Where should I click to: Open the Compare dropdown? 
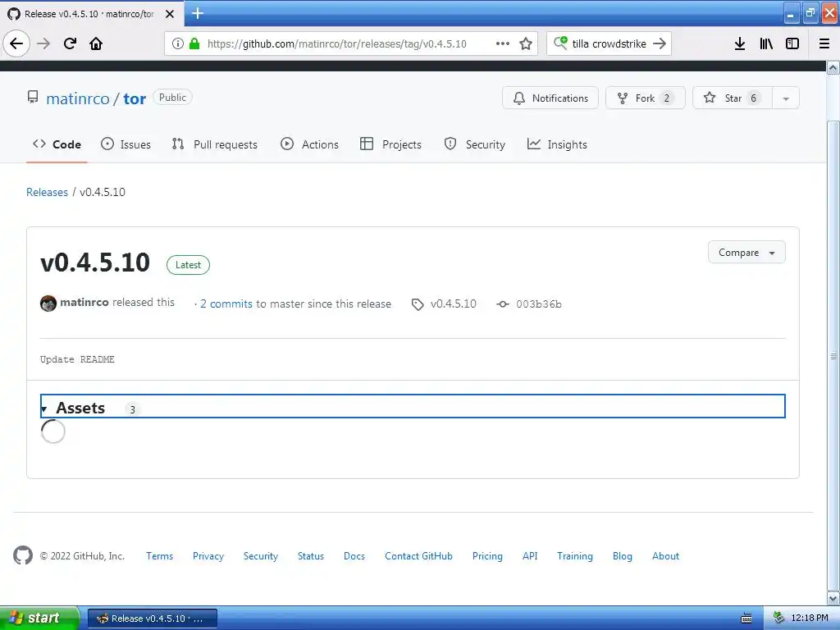click(x=746, y=253)
